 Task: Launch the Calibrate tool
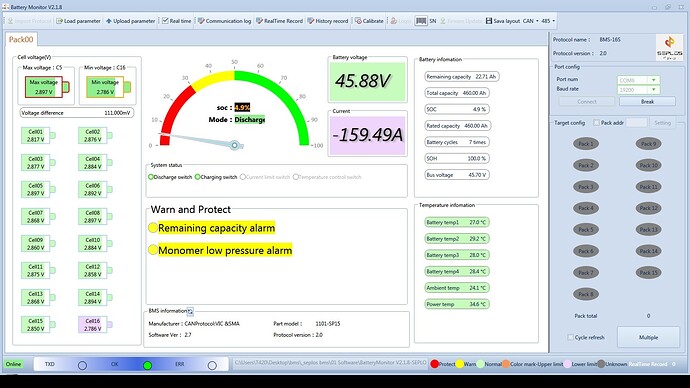click(x=369, y=21)
